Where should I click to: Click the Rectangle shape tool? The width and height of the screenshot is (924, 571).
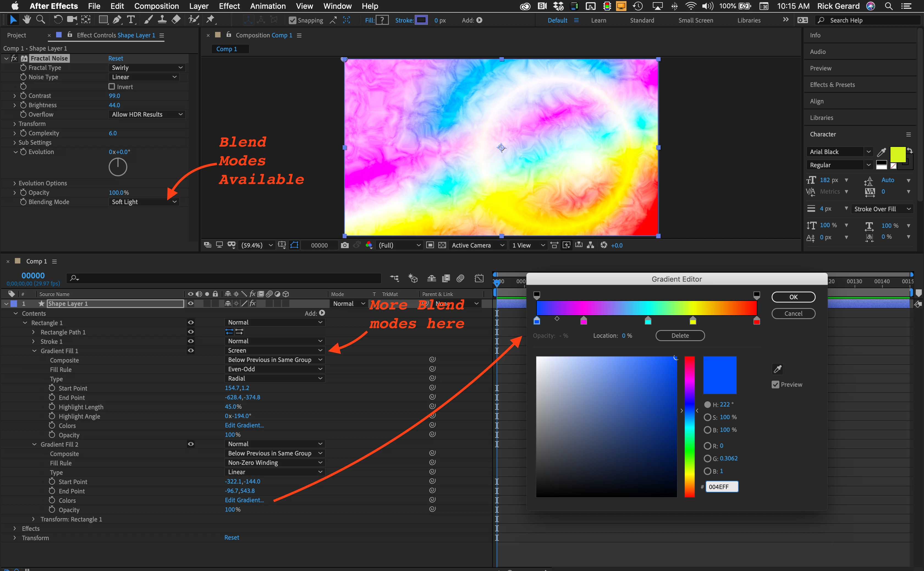pos(103,20)
